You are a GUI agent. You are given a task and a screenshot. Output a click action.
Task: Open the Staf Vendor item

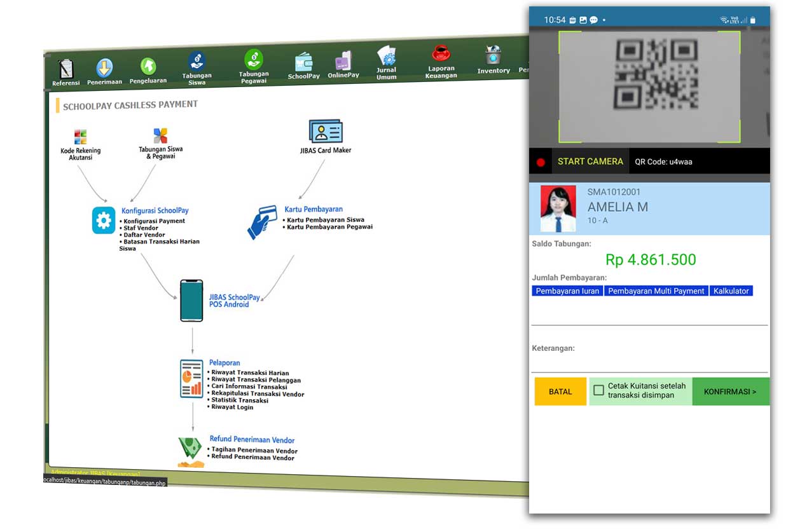141,228
